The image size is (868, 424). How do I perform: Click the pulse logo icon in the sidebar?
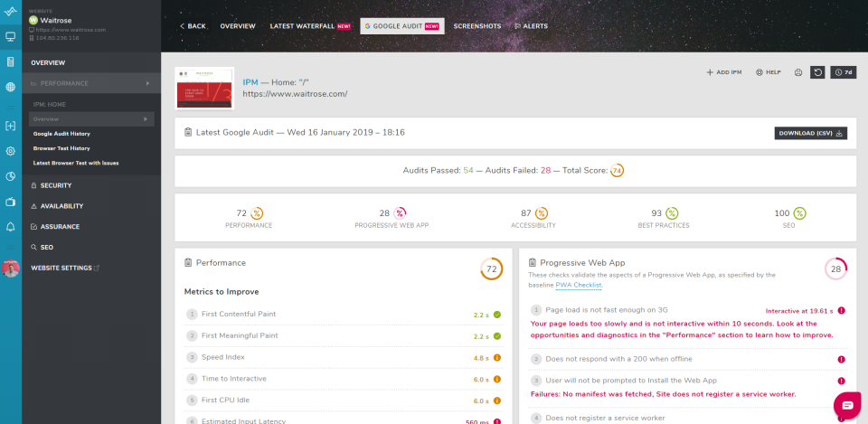pos(11,12)
